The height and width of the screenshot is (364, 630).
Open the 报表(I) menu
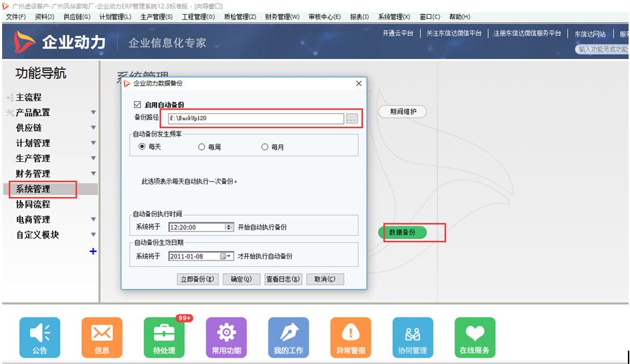pyautogui.click(x=359, y=16)
